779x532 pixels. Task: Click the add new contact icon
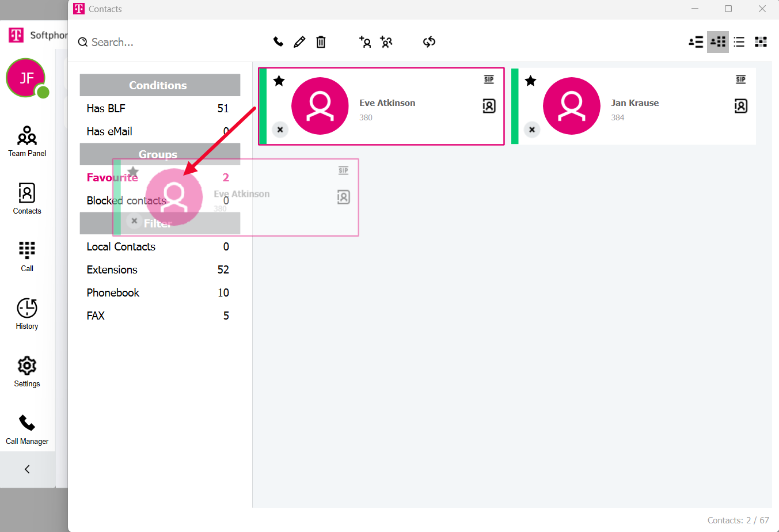coord(365,41)
